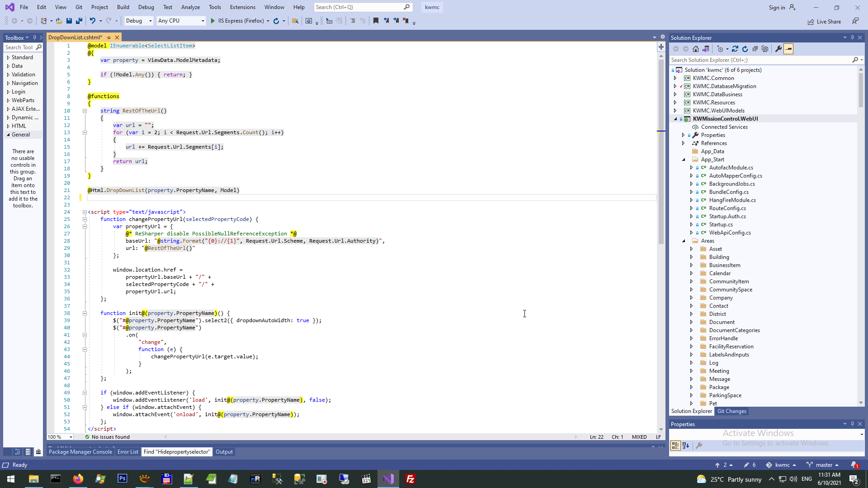The height and width of the screenshot is (488, 868).
Task: Toggle a bookmark with the bookmark icon
Action: tap(376, 21)
